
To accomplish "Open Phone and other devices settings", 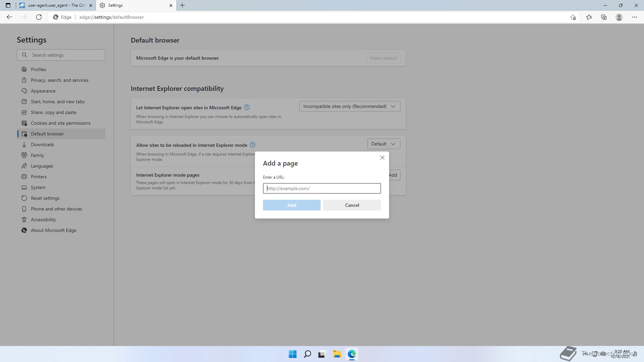I will point(61,209).
